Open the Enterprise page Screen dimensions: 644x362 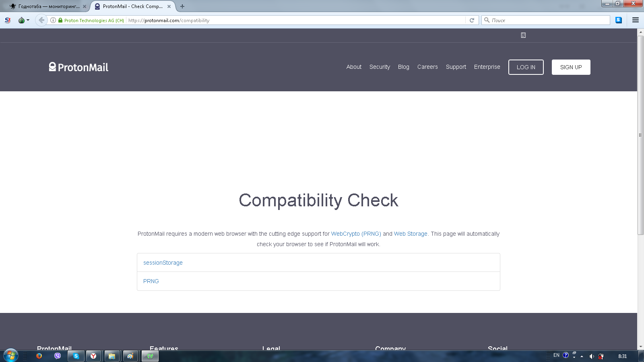(487, 67)
